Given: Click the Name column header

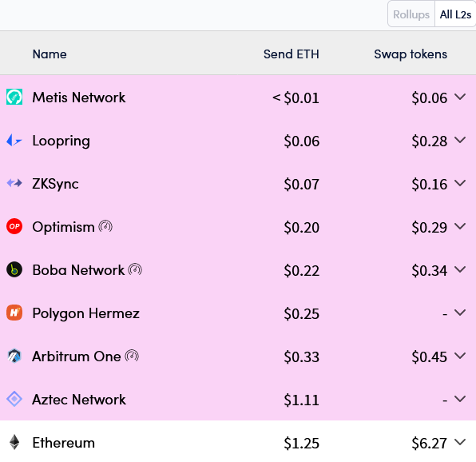Looking at the screenshot, I should [50, 54].
